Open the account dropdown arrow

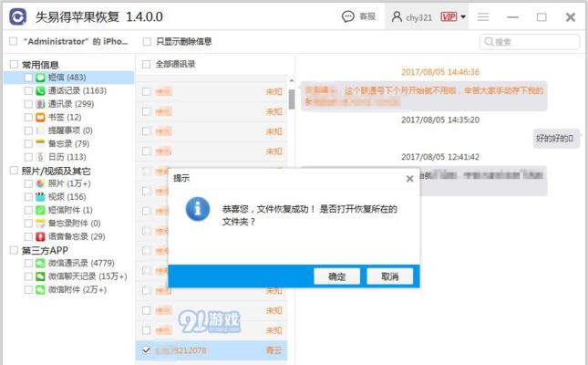tap(463, 17)
